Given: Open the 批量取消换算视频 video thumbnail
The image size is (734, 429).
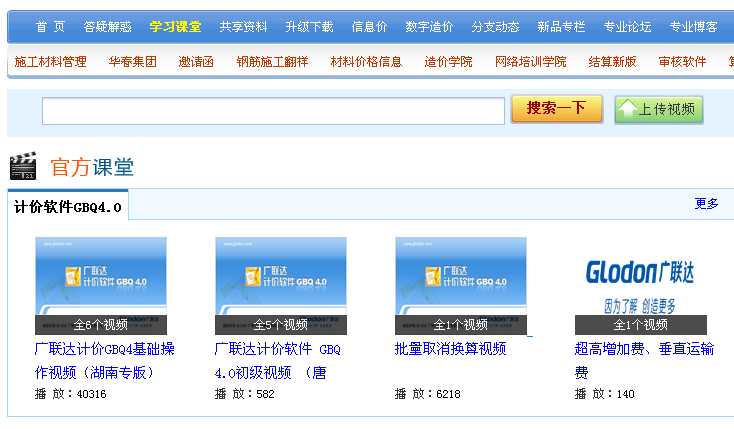Looking at the screenshot, I should click(x=461, y=286).
